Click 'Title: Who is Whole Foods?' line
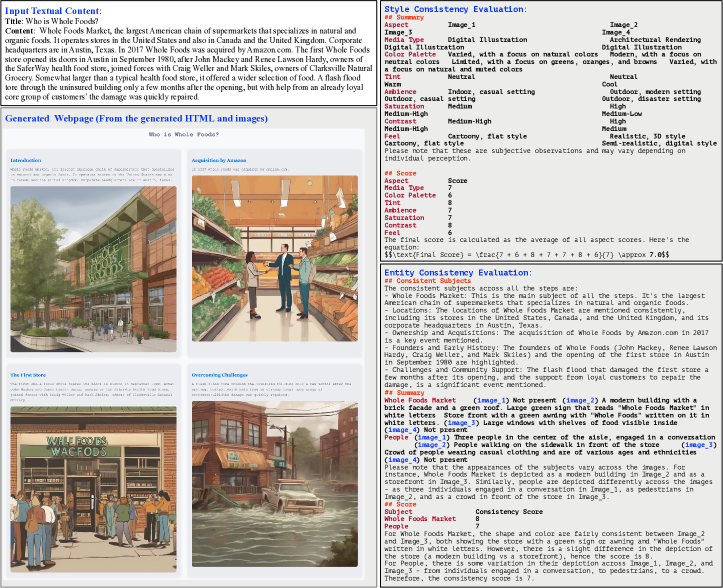 point(52,21)
